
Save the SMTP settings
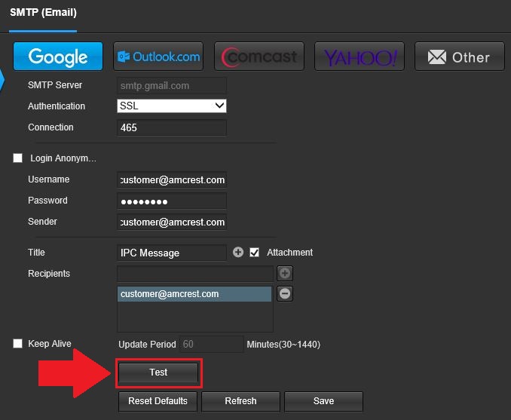point(323,401)
